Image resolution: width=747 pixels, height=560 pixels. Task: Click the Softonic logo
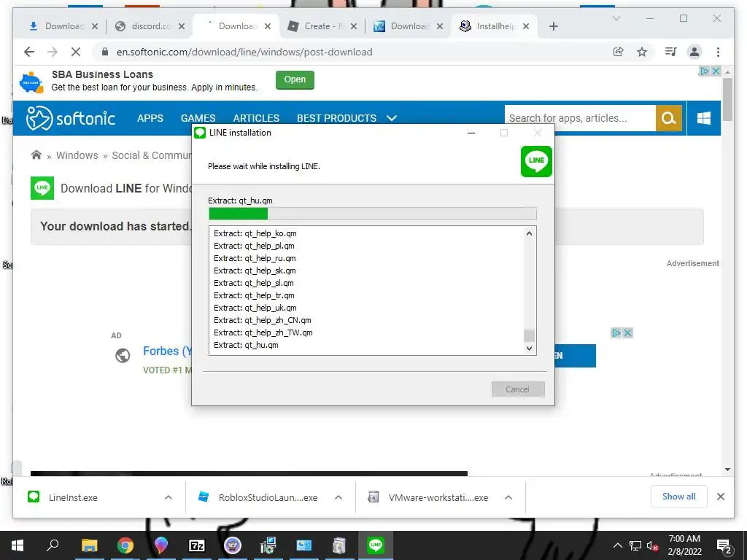pos(71,118)
